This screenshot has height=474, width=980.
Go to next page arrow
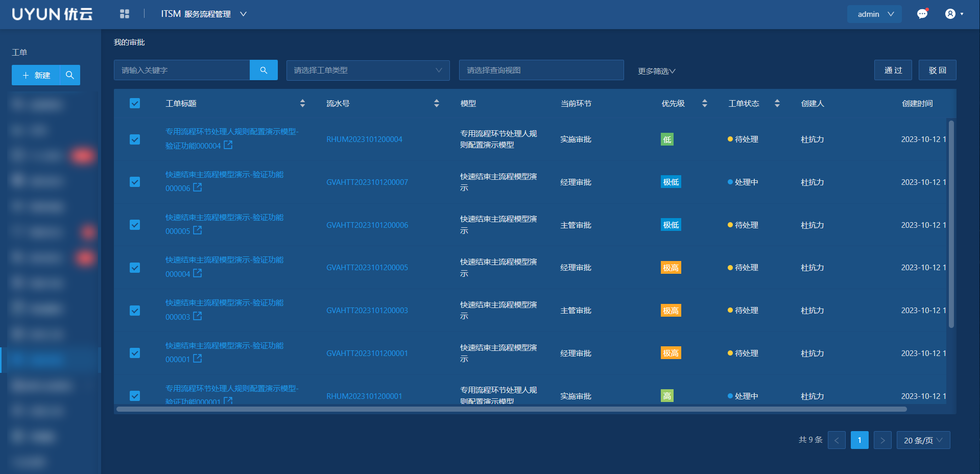pyautogui.click(x=882, y=440)
